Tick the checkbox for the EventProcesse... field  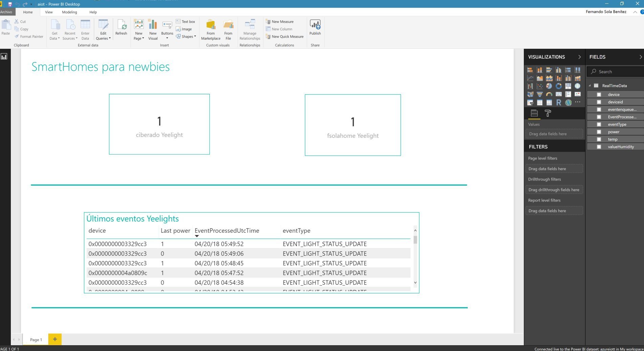(x=599, y=117)
